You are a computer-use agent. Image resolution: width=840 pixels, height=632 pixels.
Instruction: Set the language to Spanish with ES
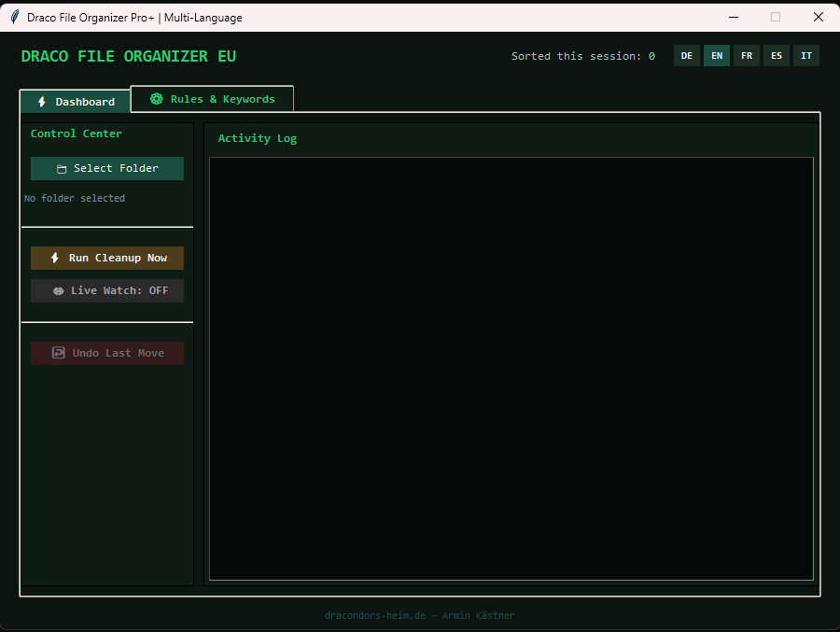777,56
